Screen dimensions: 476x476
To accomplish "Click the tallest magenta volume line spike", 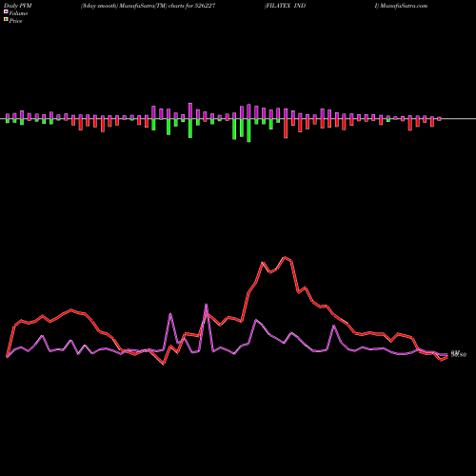I will pyautogui.click(x=207, y=305).
